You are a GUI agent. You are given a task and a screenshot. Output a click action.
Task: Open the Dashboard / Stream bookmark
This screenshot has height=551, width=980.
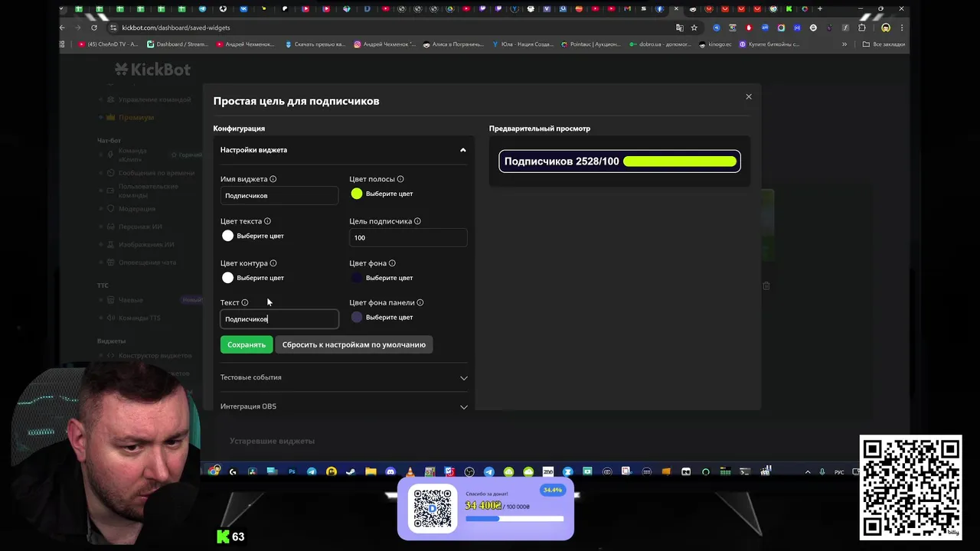click(177, 44)
